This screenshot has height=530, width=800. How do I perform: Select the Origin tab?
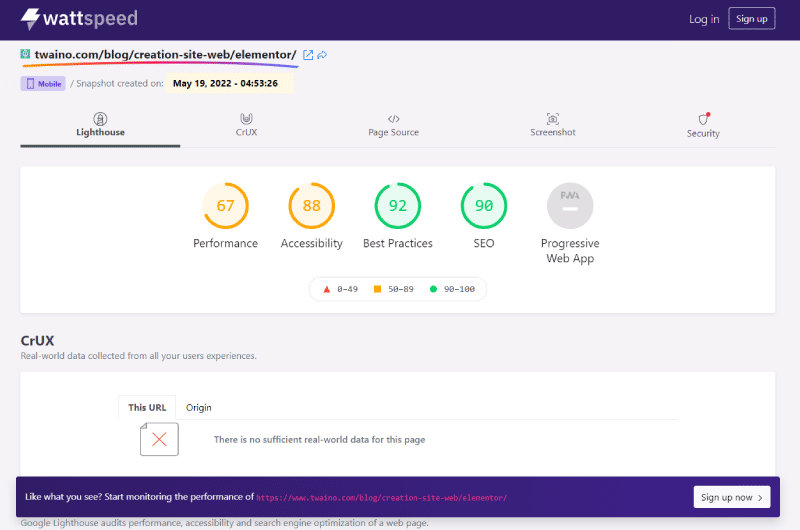tap(198, 408)
